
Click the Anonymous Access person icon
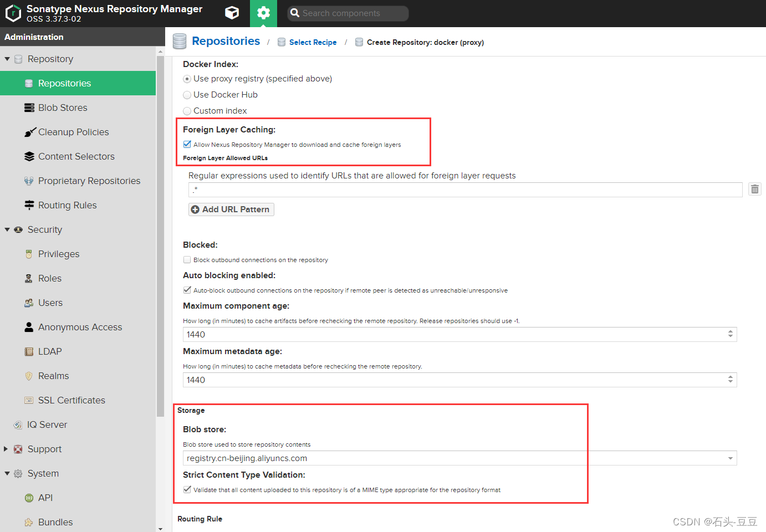pyautogui.click(x=29, y=327)
